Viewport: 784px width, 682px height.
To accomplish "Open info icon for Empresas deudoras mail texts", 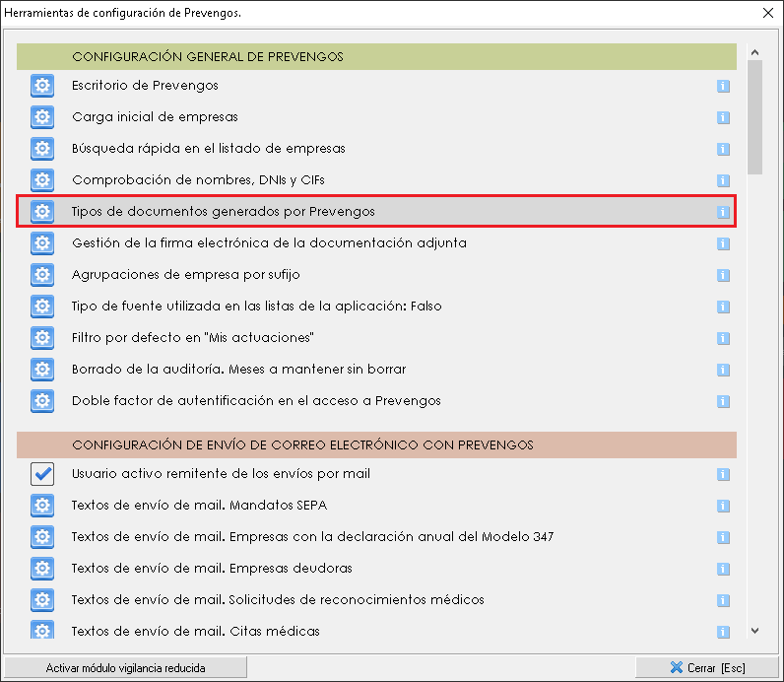I will tap(723, 569).
